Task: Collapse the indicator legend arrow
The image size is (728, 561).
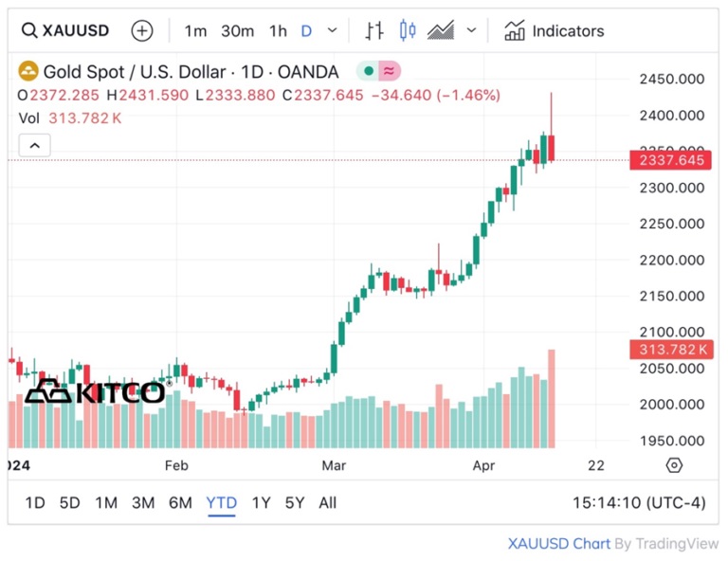Action: tap(34, 146)
